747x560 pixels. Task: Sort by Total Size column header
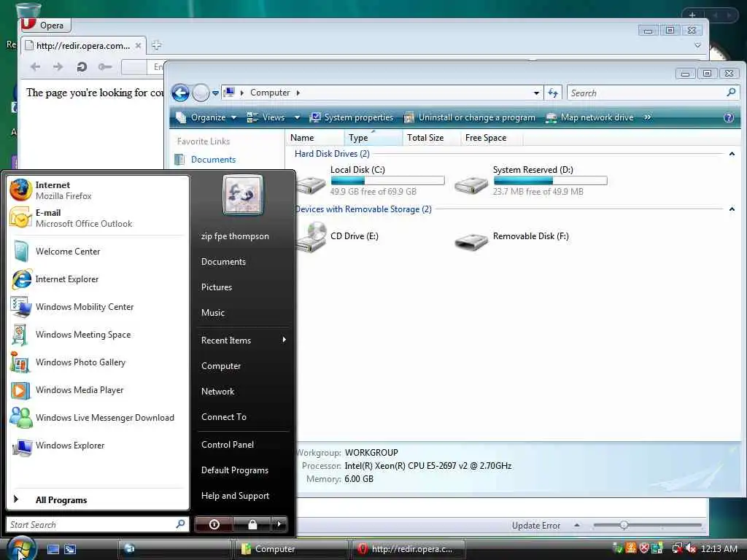(431, 138)
